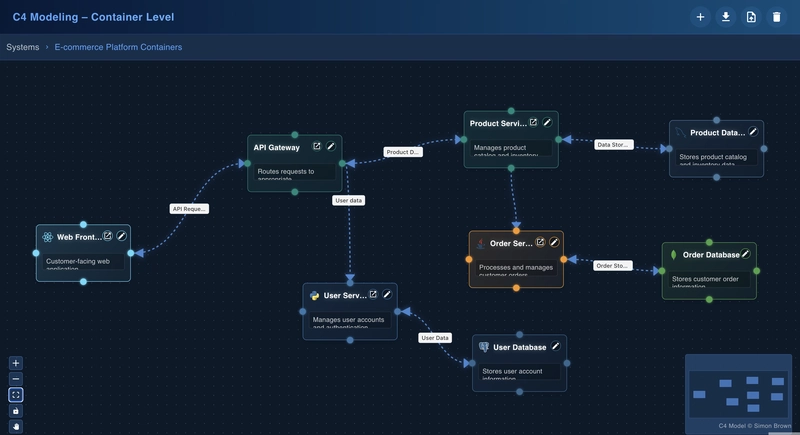Select the hand pan tool control

(x=16, y=426)
